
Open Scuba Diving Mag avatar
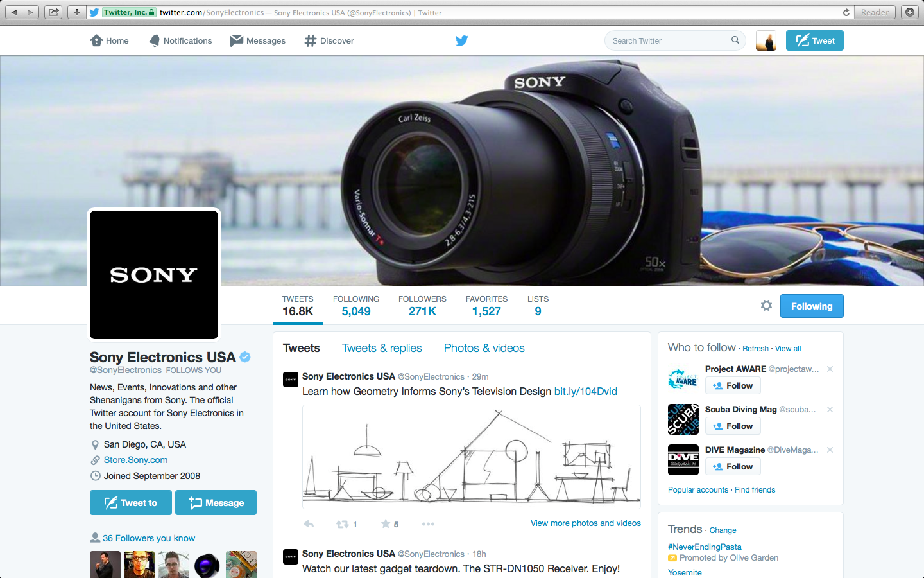point(683,419)
